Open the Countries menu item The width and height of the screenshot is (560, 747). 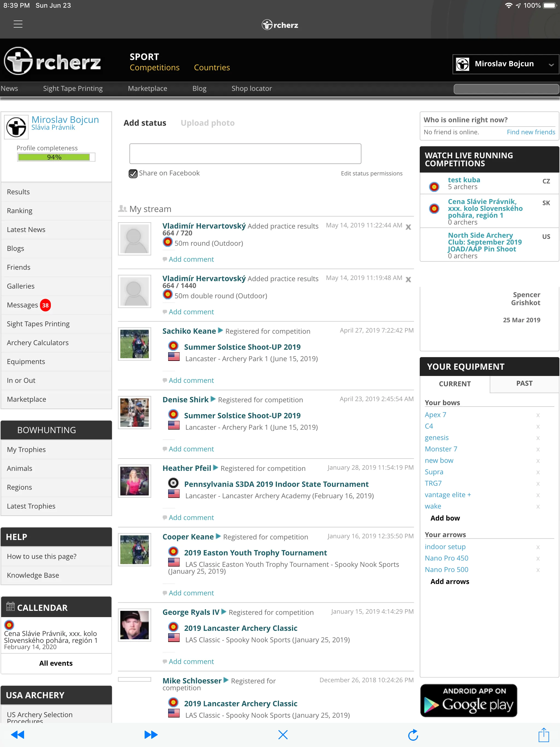[212, 67]
